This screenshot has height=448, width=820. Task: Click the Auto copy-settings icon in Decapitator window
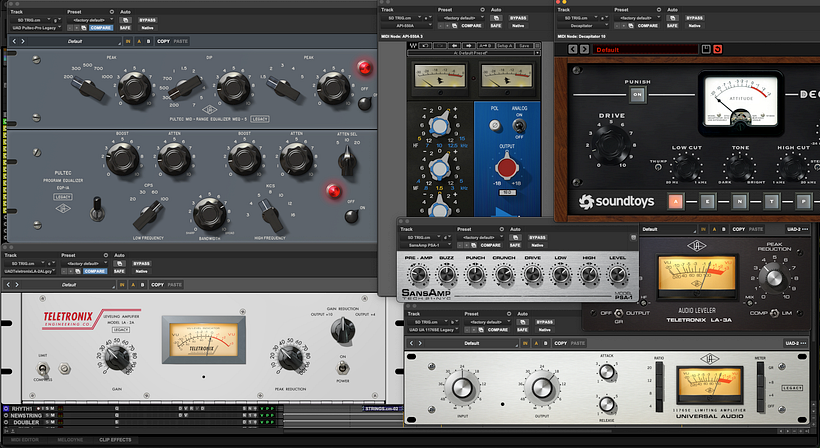click(671, 18)
